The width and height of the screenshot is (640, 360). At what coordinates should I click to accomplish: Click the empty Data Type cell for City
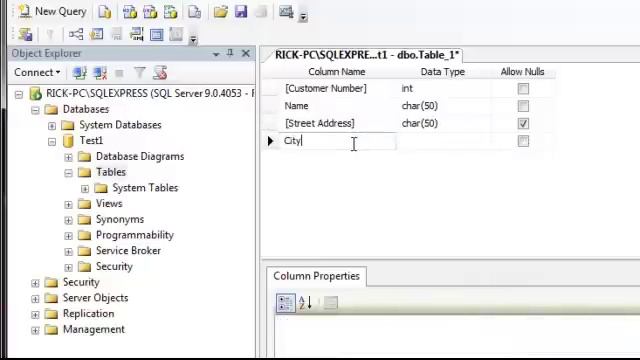pos(445,141)
